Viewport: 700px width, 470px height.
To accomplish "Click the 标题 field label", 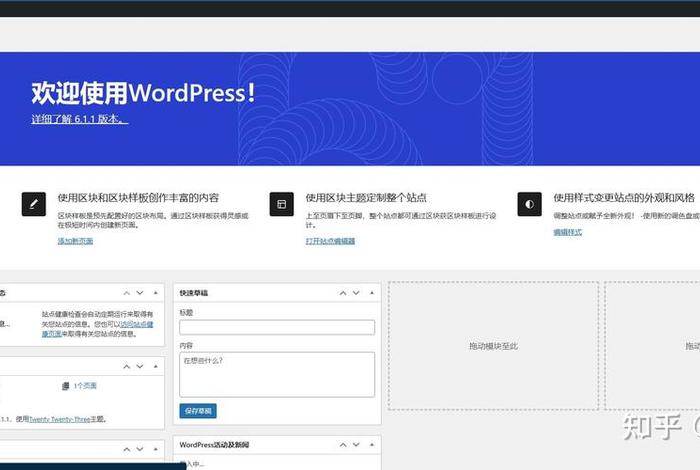I will pos(186,312).
